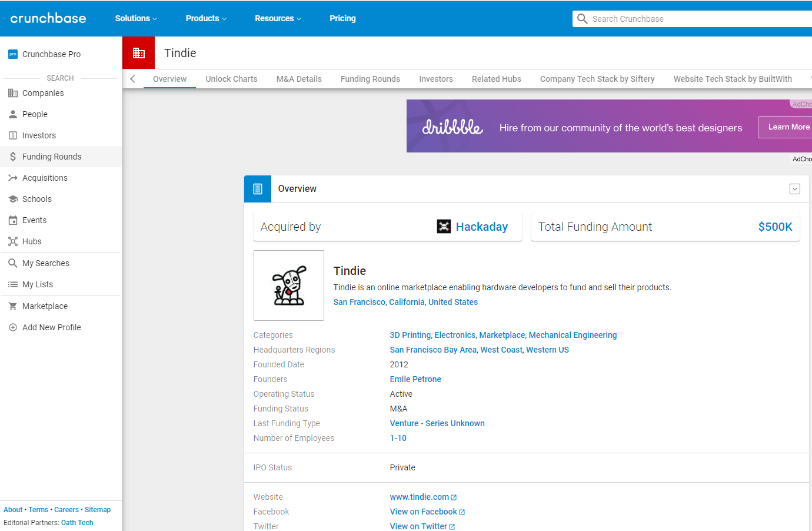This screenshot has width=812, height=531.
Task: Open Website Tech Stack by BuiltWith tab
Action: (733, 79)
